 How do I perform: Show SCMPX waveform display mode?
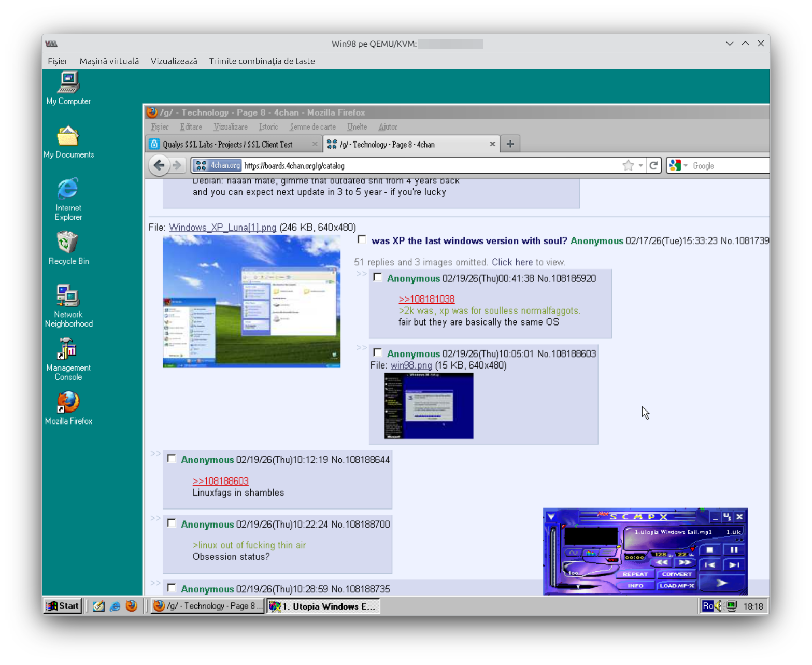[573, 553]
